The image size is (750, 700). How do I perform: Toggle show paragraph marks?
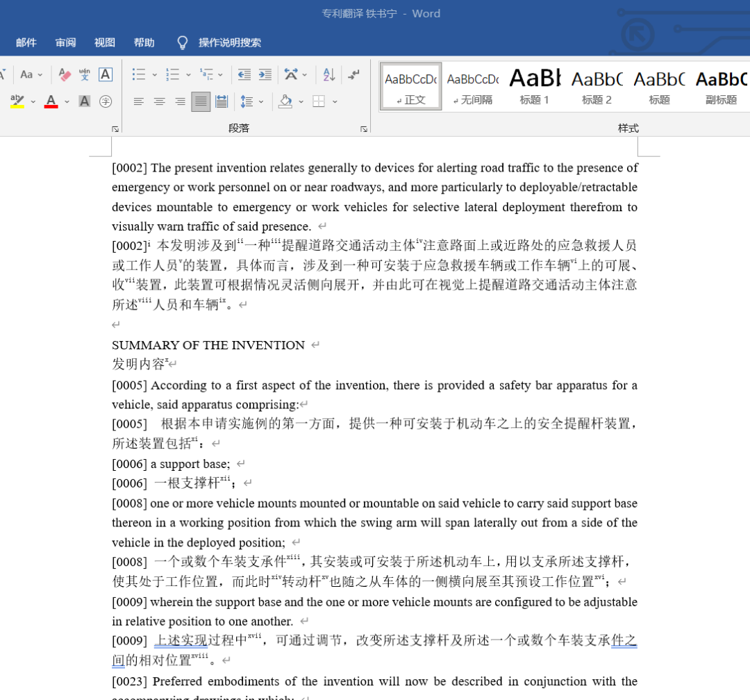click(353, 74)
